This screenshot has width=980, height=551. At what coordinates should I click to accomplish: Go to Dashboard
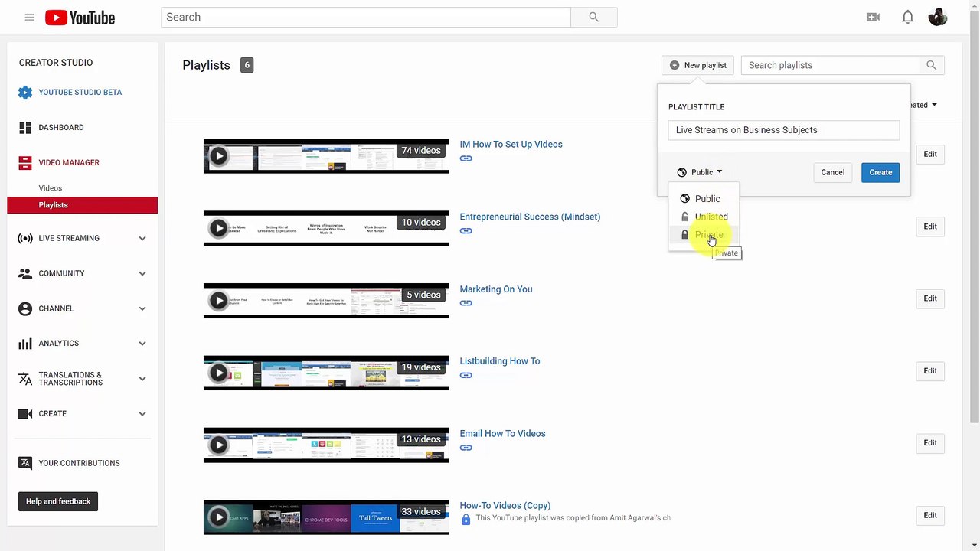click(61, 128)
